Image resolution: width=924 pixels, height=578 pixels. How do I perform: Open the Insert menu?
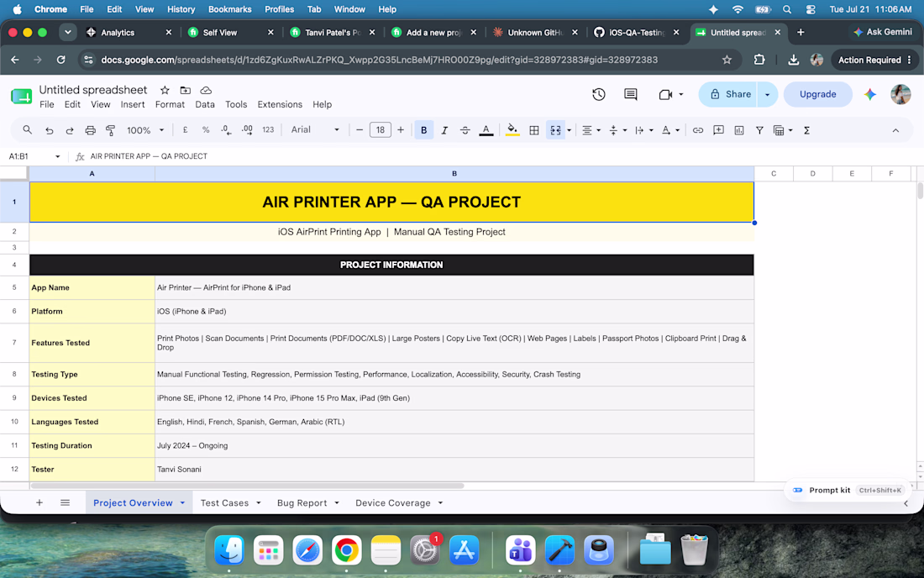(133, 104)
